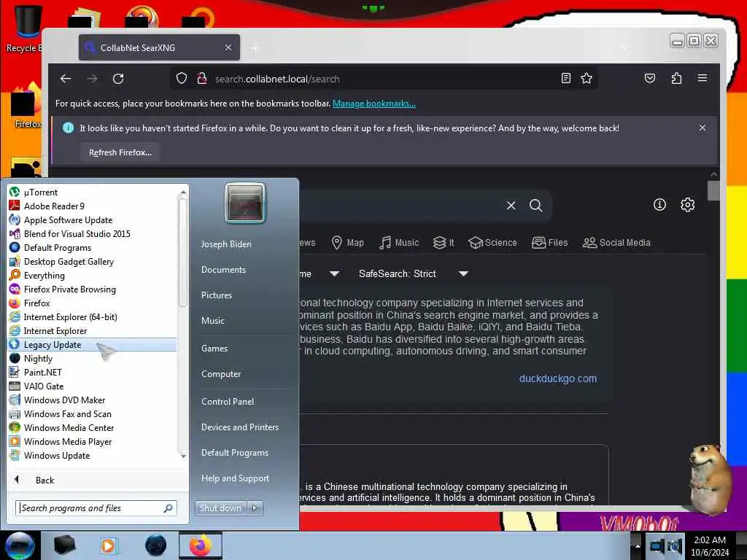Launch Legacy Update
This screenshot has height=560, width=747.
pyautogui.click(x=93, y=344)
